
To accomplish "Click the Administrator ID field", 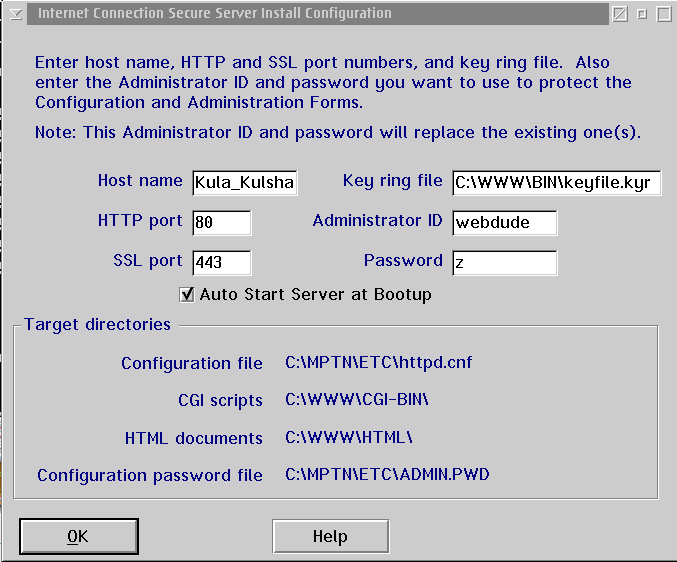I will coord(504,222).
